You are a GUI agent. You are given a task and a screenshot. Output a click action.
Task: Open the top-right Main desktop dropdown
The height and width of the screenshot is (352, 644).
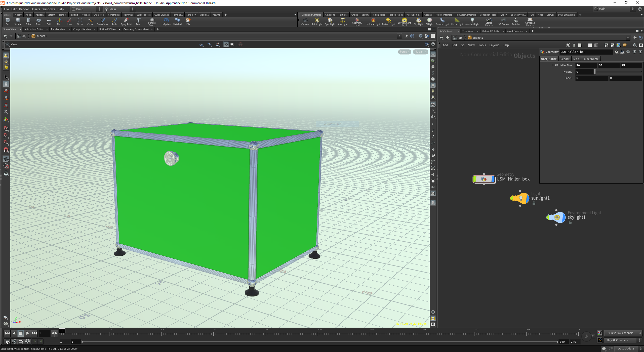coord(614,9)
